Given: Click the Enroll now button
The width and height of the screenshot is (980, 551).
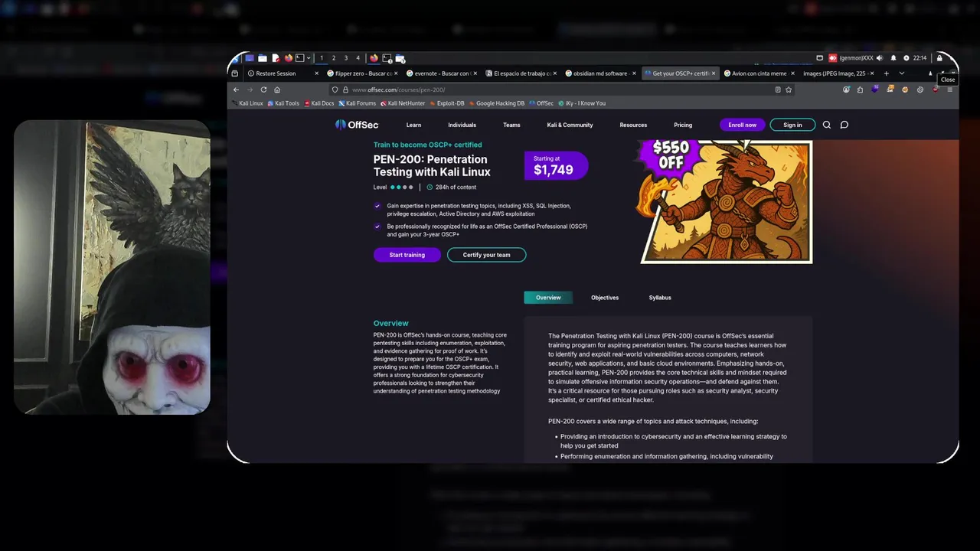Looking at the screenshot, I should pos(742,125).
